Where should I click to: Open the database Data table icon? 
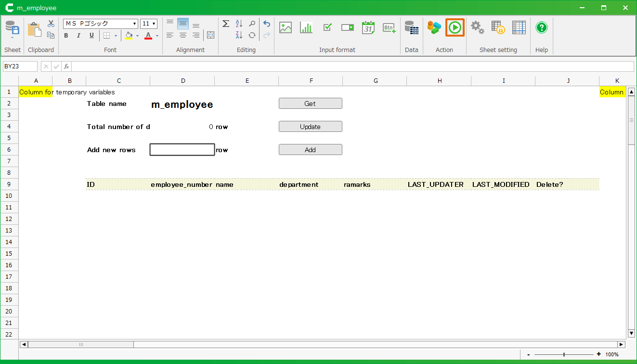(411, 27)
